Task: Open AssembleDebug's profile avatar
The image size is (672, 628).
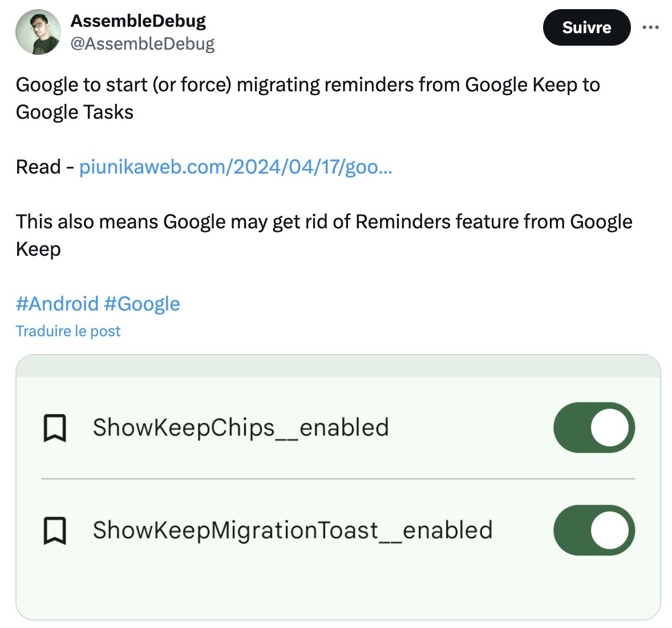Action: [38, 32]
